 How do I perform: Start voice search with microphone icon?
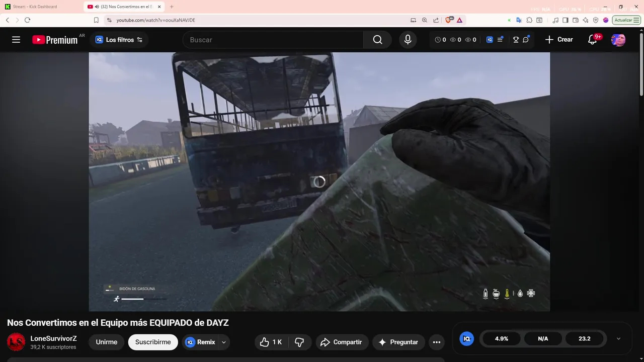click(408, 40)
